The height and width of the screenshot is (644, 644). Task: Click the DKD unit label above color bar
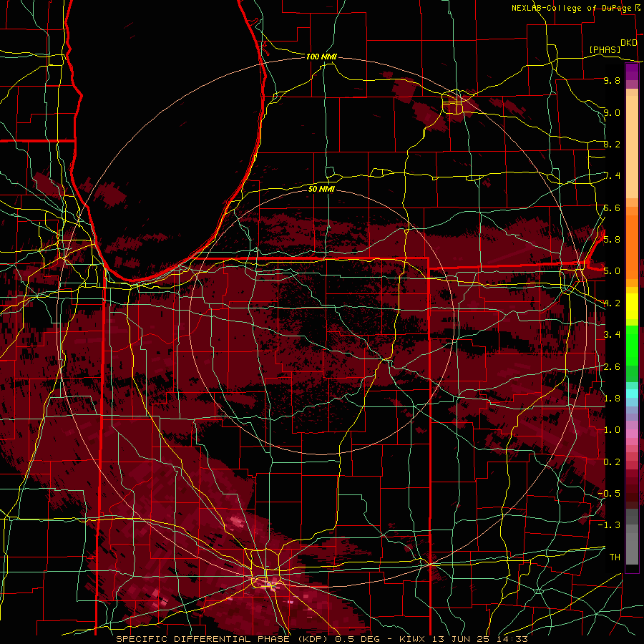pos(629,42)
